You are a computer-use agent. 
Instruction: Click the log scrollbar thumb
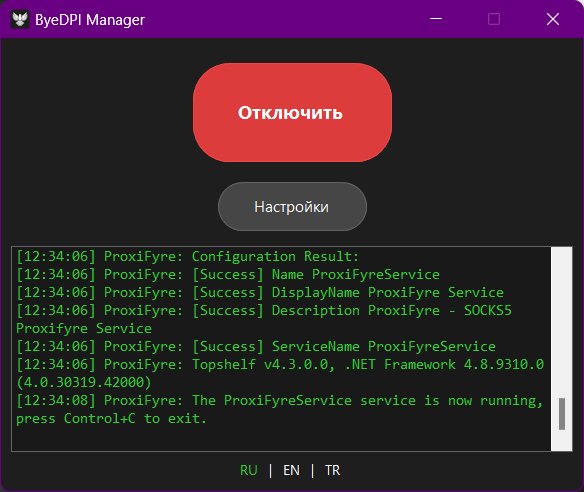[x=562, y=414]
